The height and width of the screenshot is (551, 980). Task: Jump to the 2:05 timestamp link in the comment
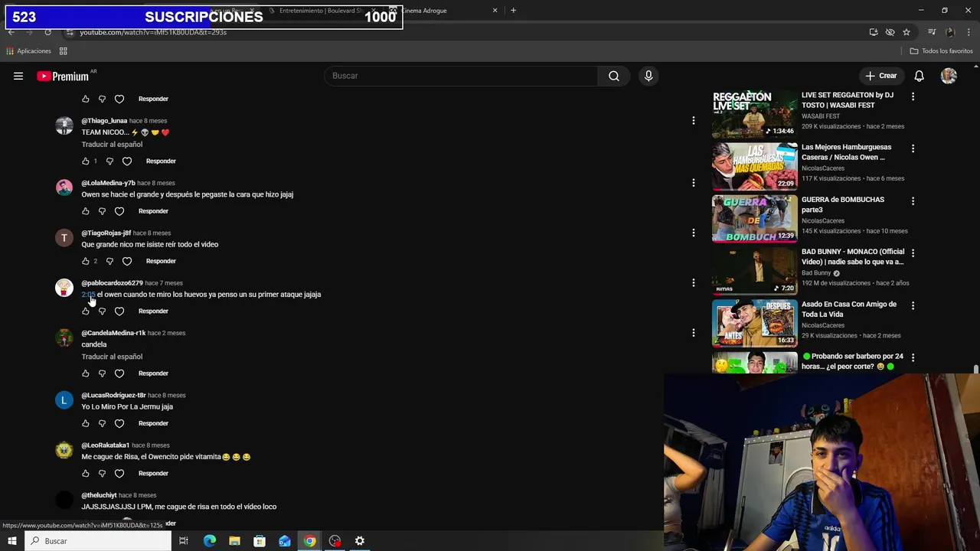tap(88, 295)
